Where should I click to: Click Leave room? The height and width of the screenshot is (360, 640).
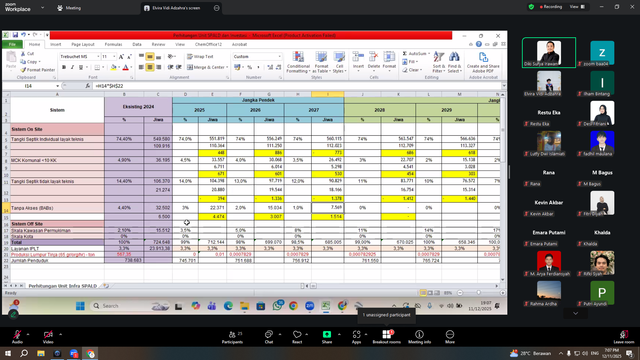[x=624, y=337]
